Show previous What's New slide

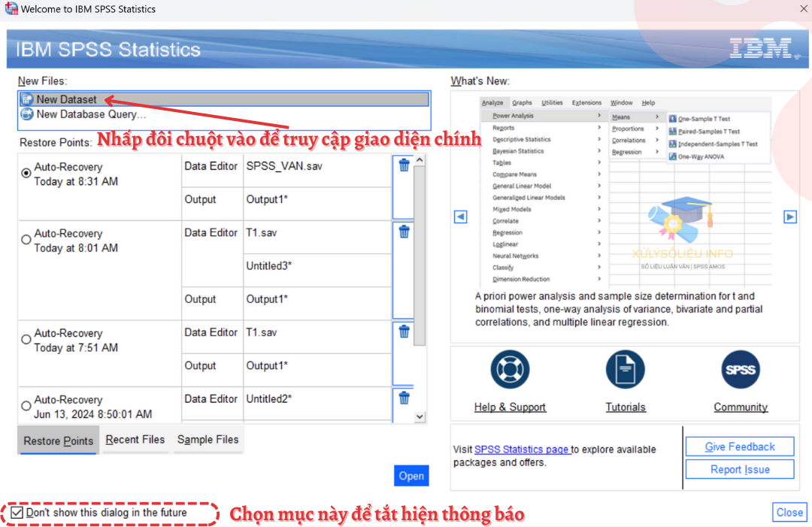coord(460,217)
